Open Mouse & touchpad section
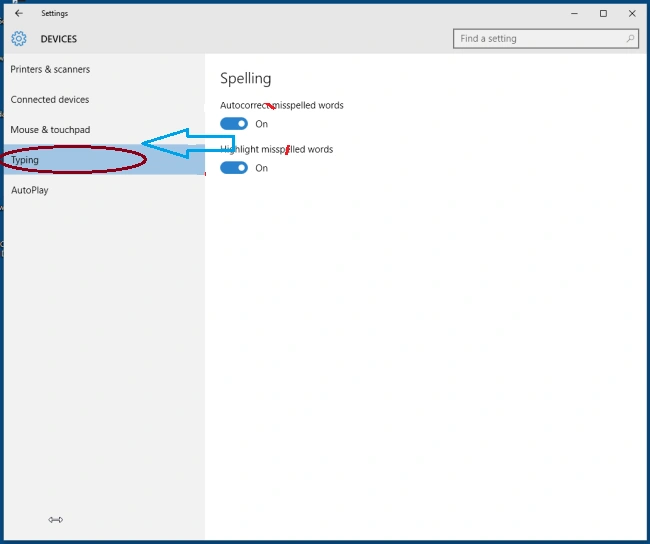The image size is (650, 544). pyautogui.click(x=50, y=130)
